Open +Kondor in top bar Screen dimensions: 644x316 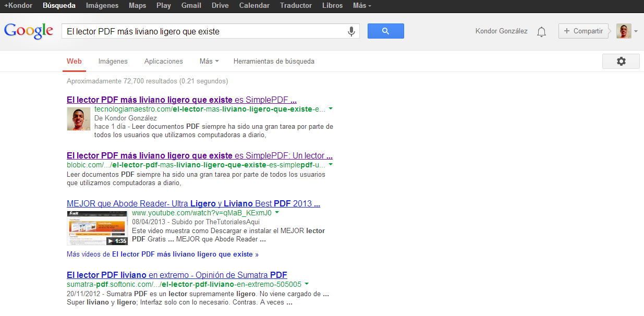click(18, 6)
